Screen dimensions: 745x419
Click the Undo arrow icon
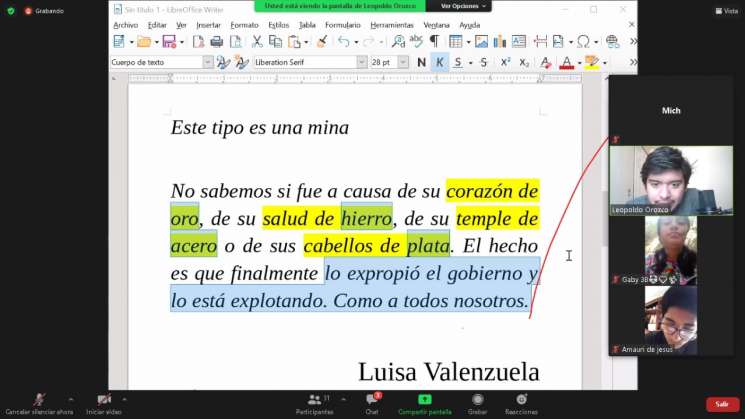pos(344,42)
